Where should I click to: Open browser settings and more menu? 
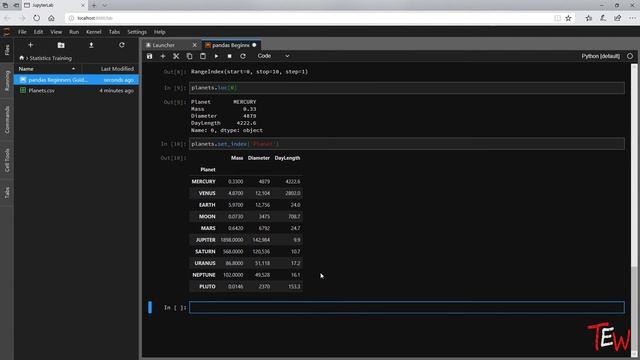632,18
